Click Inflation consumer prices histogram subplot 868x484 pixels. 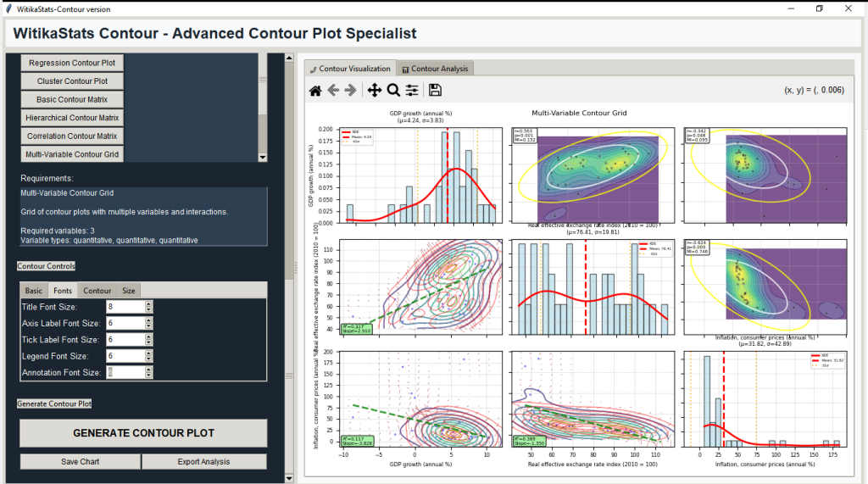(x=765, y=398)
